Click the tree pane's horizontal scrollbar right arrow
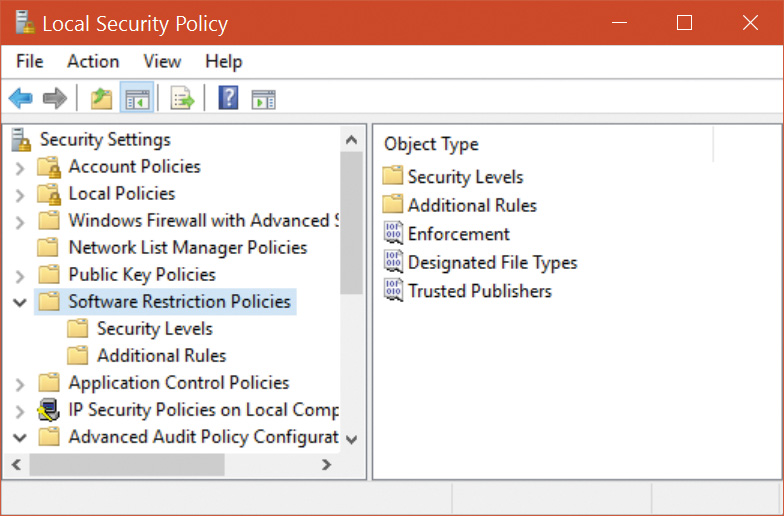This screenshot has width=784, height=516. coord(326,465)
